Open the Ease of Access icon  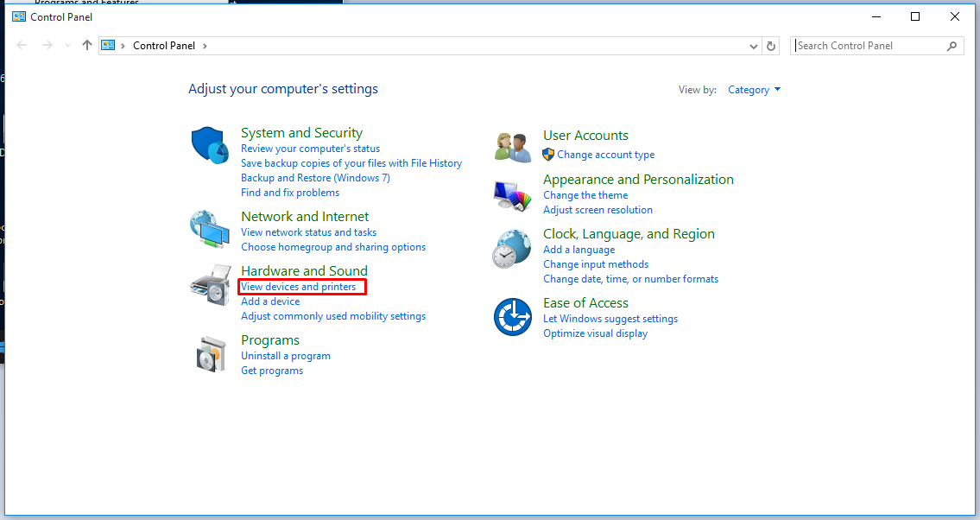[x=512, y=317]
